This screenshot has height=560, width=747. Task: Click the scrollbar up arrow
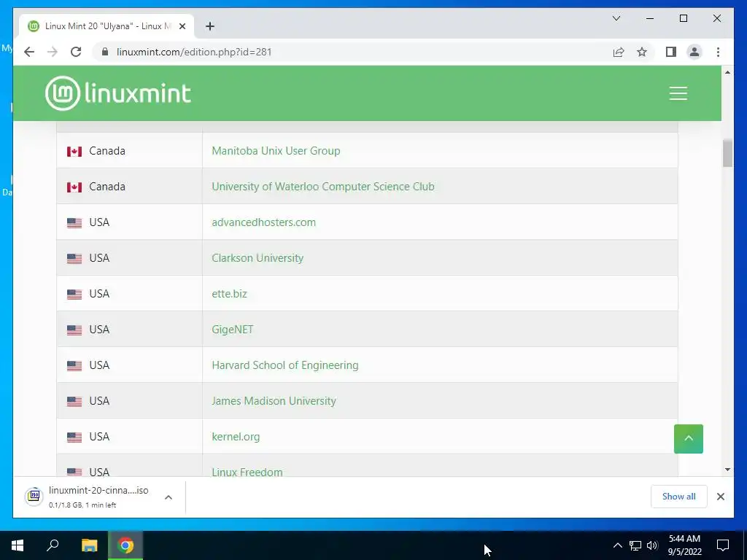(727, 72)
